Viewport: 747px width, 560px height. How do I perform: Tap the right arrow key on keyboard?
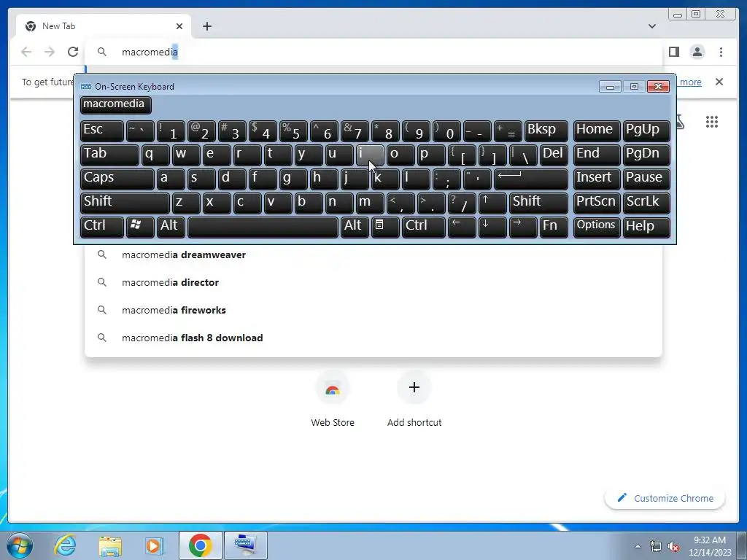click(522, 227)
